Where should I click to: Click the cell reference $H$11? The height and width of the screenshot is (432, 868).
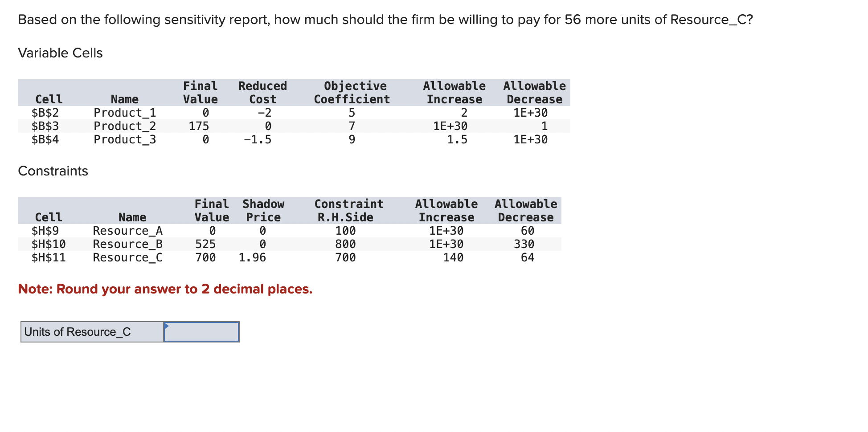pos(48,257)
